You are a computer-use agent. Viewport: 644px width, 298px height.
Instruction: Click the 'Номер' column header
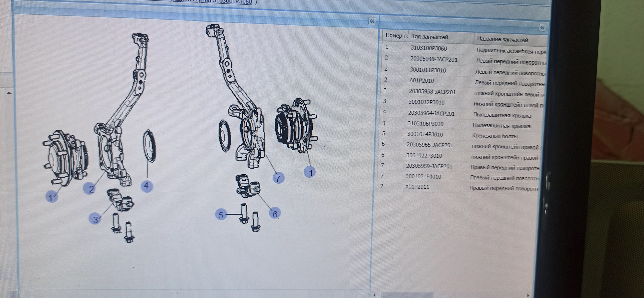tap(396, 35)
